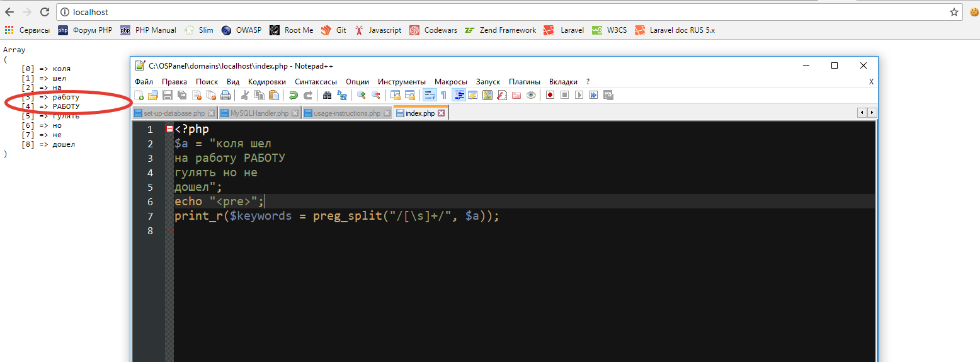Run macro multiple times icon
The height and width of the screenshot is (362, 980).
[x=593, y=95]
